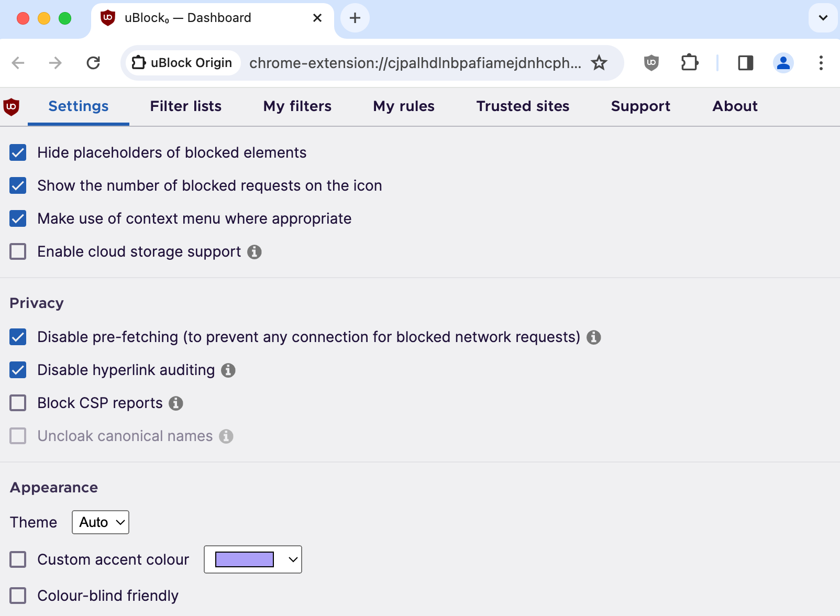
Task: Click the purple accent colour swatch
Action: [245, 559]
